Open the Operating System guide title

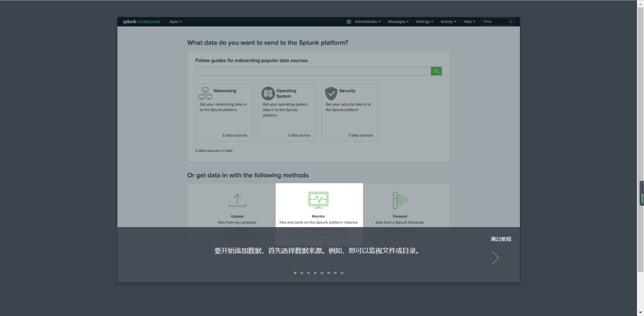[286, 94]
